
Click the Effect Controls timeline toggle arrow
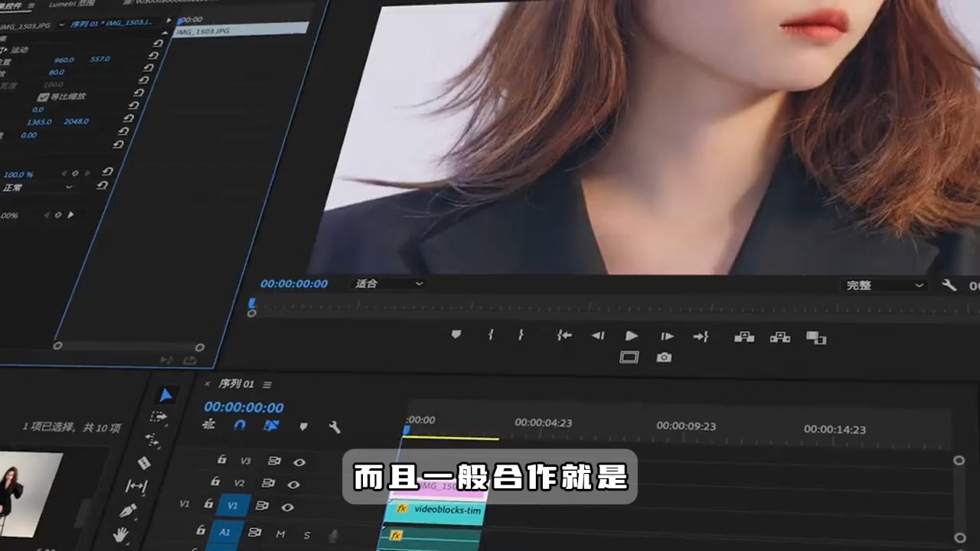[x=168, y=21]
